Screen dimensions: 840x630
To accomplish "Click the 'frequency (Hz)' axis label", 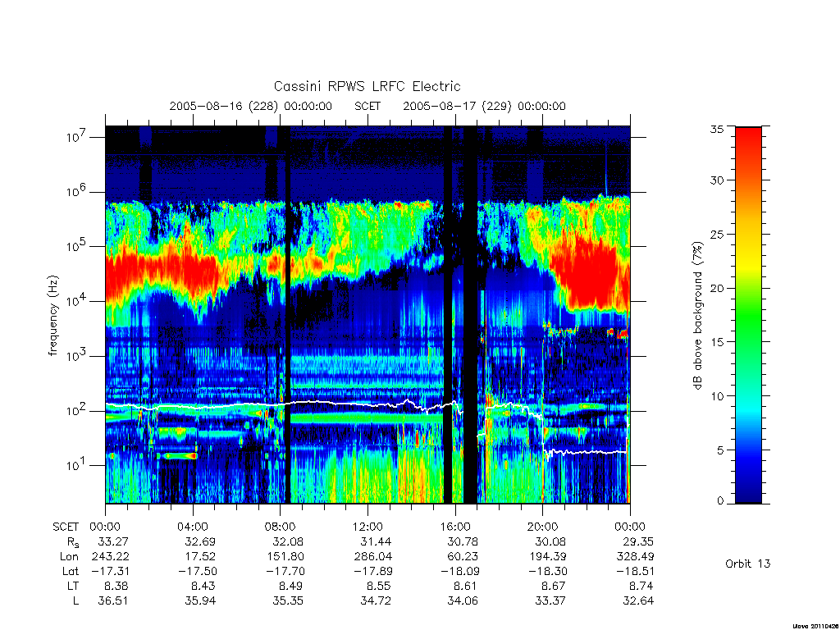I will point(52,316).
